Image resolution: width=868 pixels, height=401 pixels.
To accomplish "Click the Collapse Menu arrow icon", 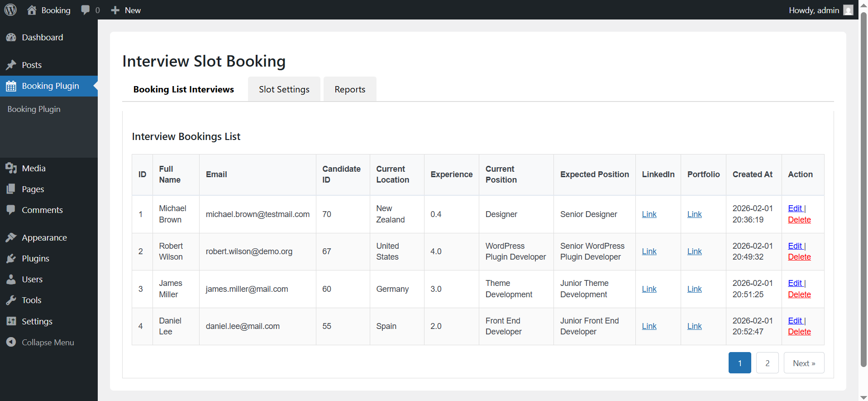I will click(11, 342).
